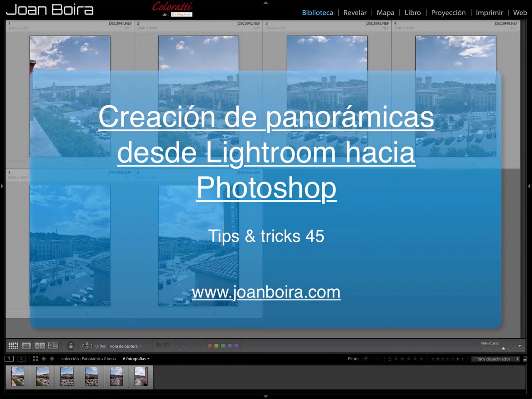Open second window display button 2
This screenshot has height=399, width=532.
tap(21, 359)
